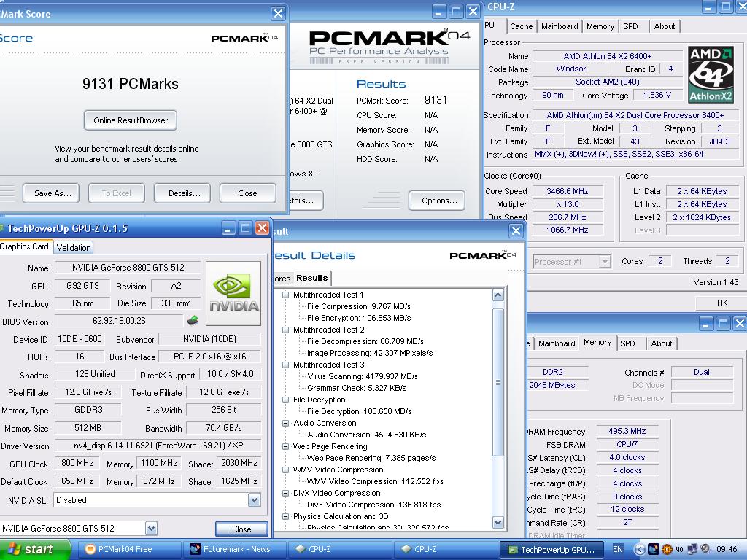
Task: Select Results tab in Result Details
Action: point(312,278)
